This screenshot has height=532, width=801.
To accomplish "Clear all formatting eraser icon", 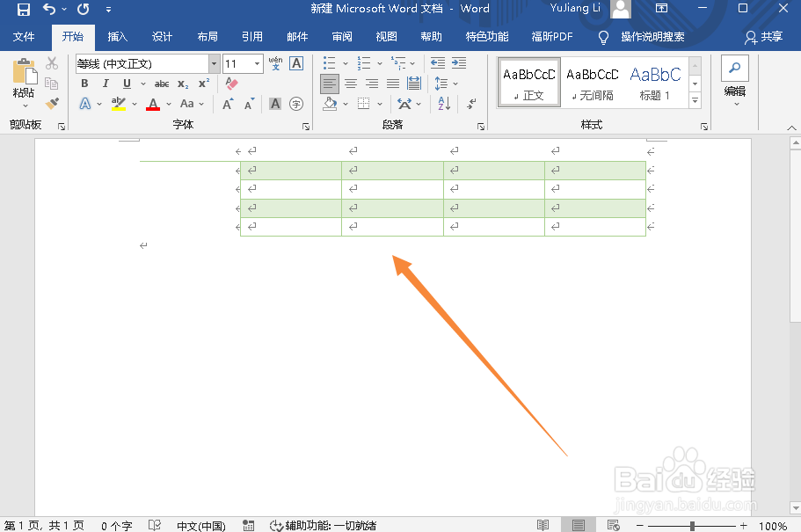I will (x=231, y=84).
